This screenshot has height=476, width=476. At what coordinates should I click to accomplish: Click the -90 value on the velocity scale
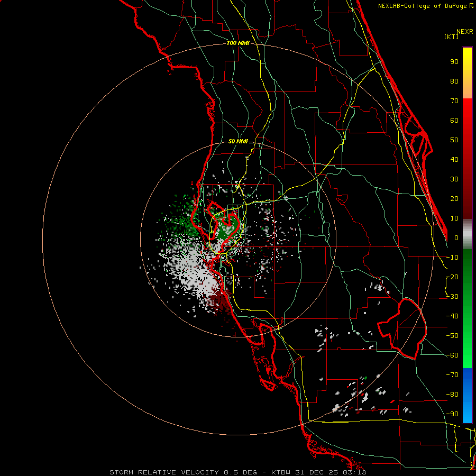tap(452, 414)
